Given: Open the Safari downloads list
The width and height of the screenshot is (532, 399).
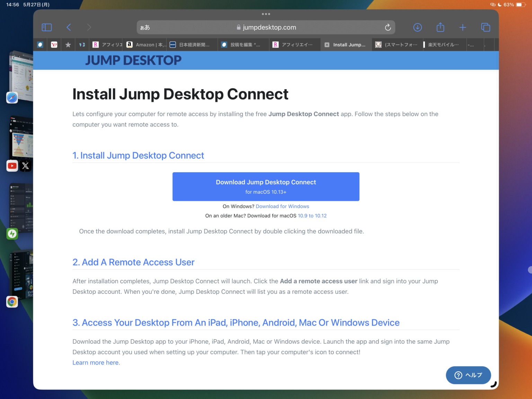Looking at the screenshot, I should point(418,27).
